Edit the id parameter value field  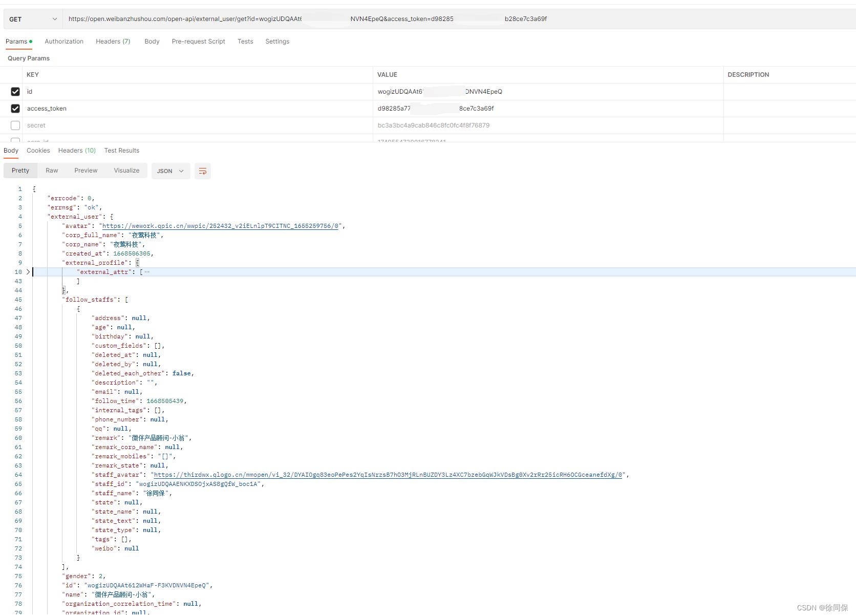[548, 92]
